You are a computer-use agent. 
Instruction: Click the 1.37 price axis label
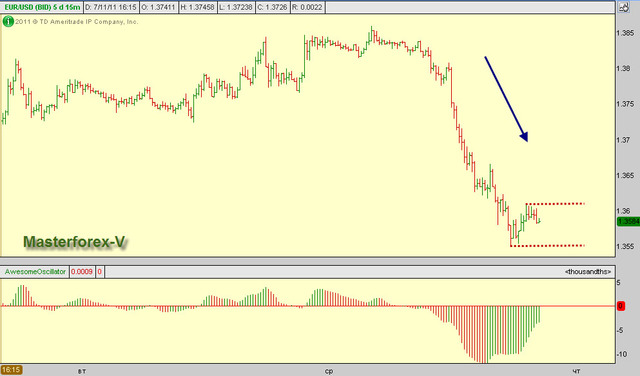pyautogui.click(x=624, y=140)
